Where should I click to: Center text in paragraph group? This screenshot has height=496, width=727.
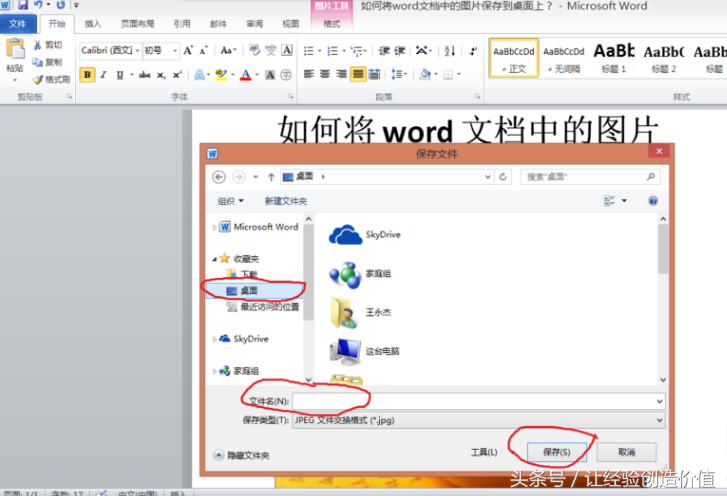[325, 74]
